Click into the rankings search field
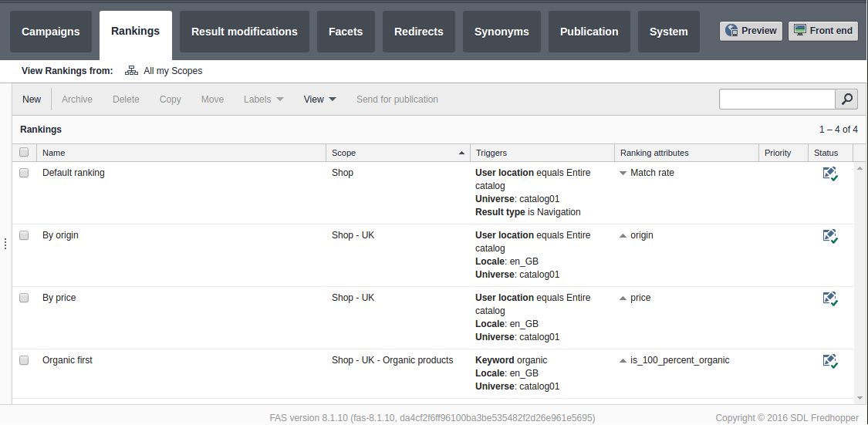The width and height of the screenshot is (868, 425). pos(777,99)
